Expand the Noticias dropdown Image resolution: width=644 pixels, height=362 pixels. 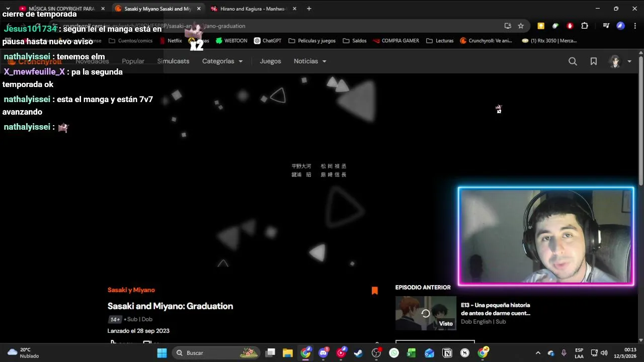pyautogui.click(x=310, y=61)
